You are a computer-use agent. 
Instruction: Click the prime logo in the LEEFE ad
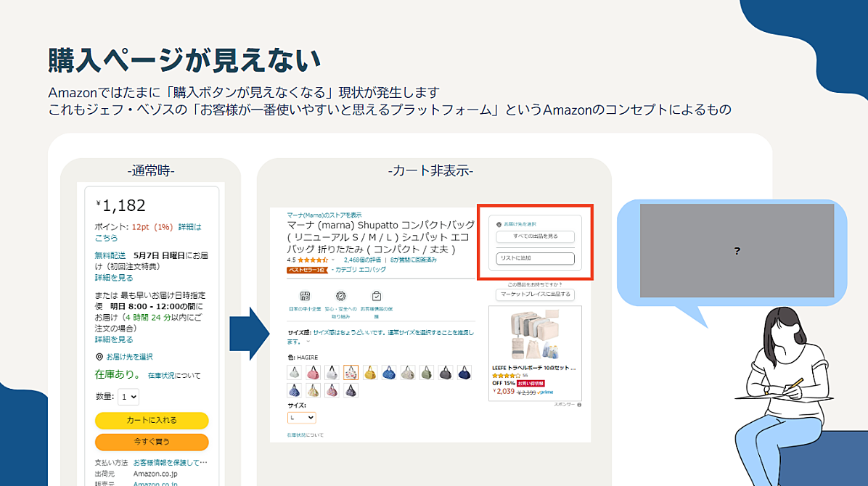click(x=546, y=392)
